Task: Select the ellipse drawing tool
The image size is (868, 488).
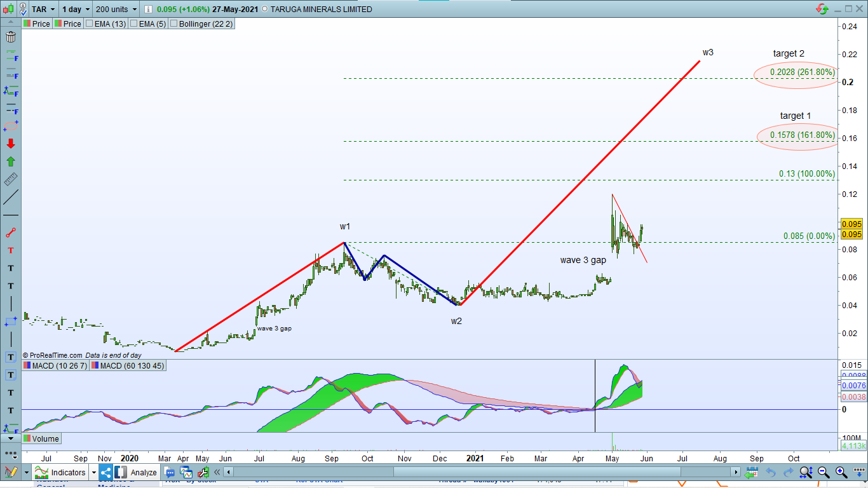Action: pyautogui.click(x=11, y=126)
